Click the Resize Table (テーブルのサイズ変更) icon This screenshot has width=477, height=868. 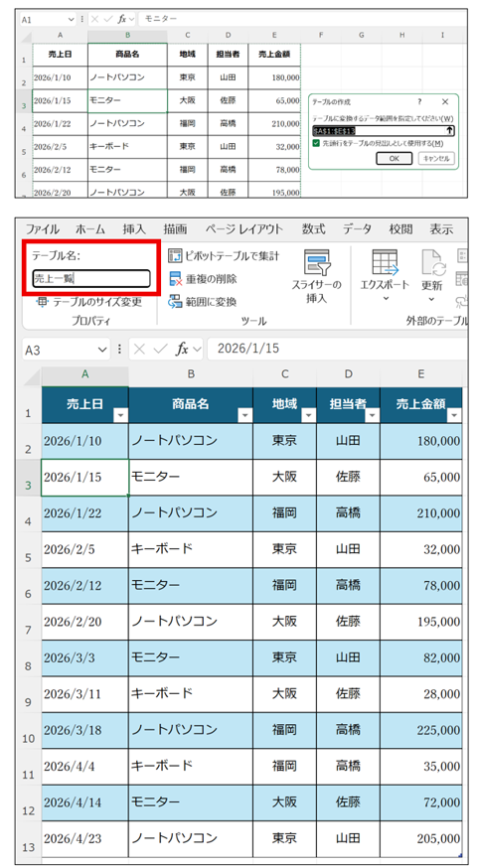tap(42, 302)
